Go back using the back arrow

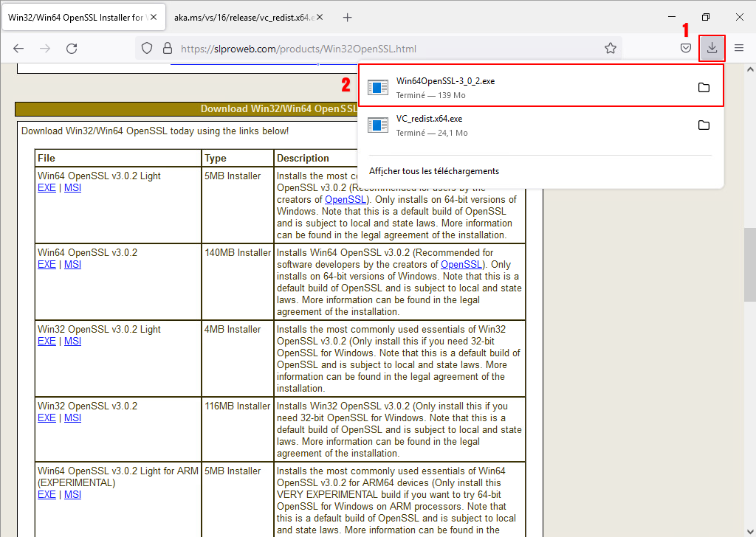18,48
